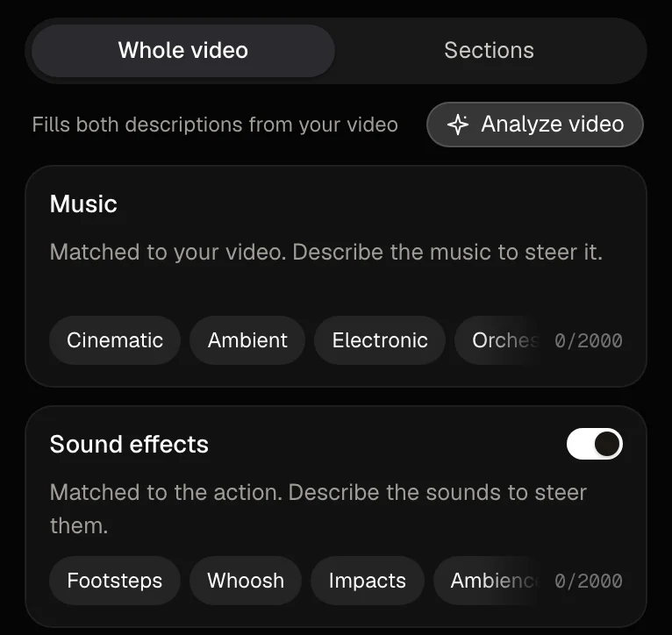Add the Footsteps sound effect chip
The height and width of the screenshot is (635, 672).
(114, 581)
